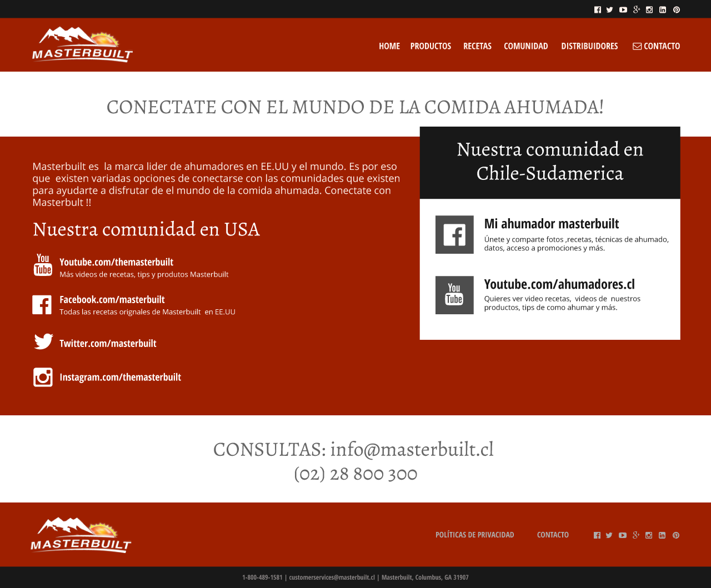Click the Twitter icon in footer
Image resolution: width=711 pixels, height=588 pixels.
(x=609, y=535)
